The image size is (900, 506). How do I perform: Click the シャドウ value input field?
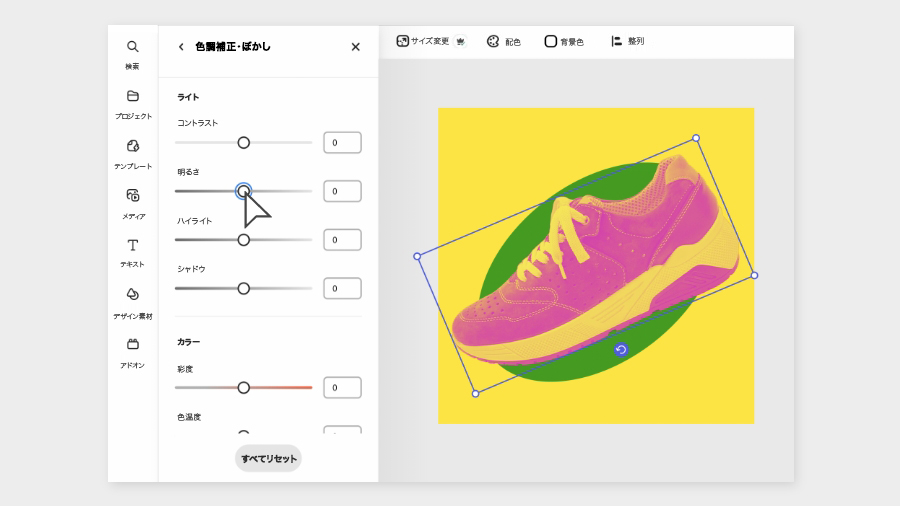click(x=342, y=289)
